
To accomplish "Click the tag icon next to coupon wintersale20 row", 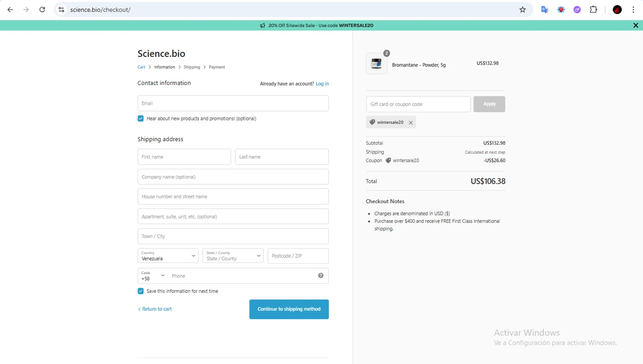I will (388, 161).
